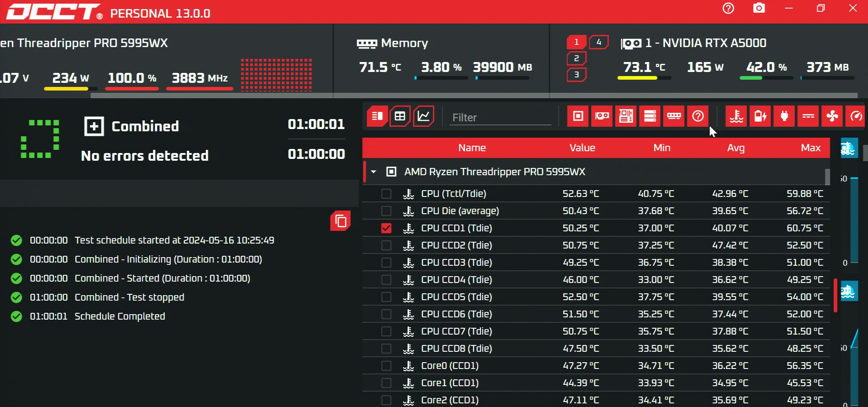Image resolution: width=868 pixels, height=407 pixels.
Task: Check the CPU (Tctl/Tdie) checkbox
Action: [386, 194]
